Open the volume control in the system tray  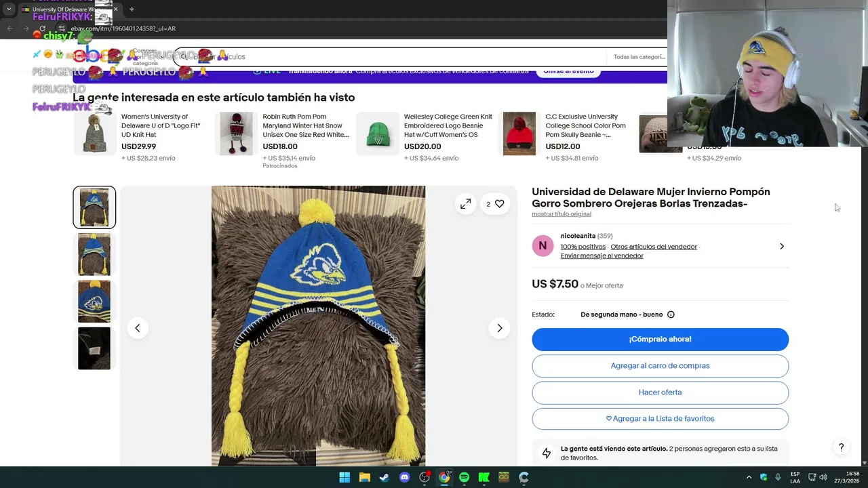[x=823, y=477]
